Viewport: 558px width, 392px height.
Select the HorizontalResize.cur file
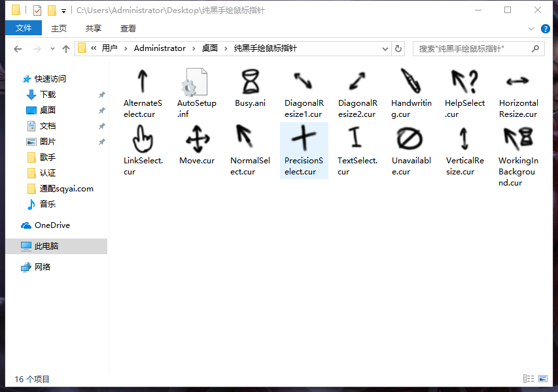point(518,93)
